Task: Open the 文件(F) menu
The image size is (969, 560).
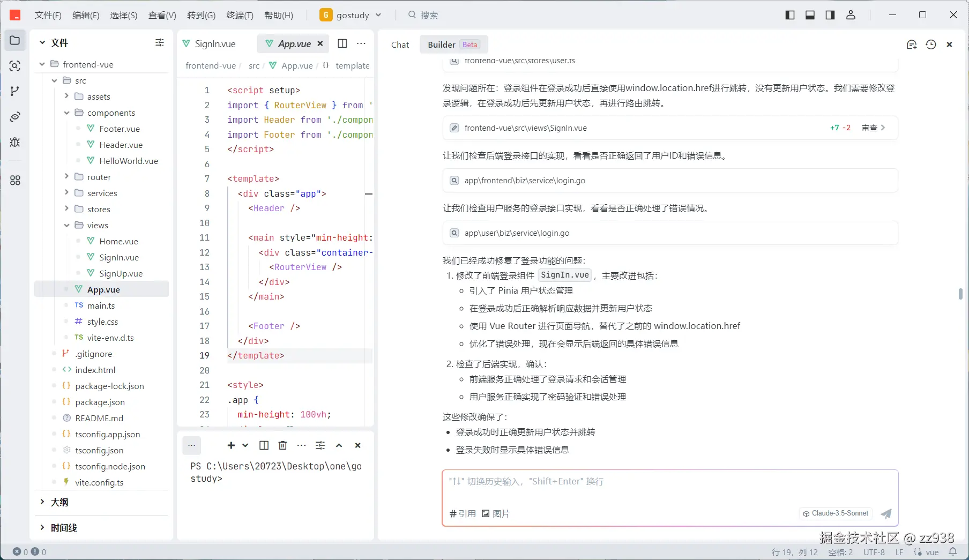Action: click(x=48, y=15)
